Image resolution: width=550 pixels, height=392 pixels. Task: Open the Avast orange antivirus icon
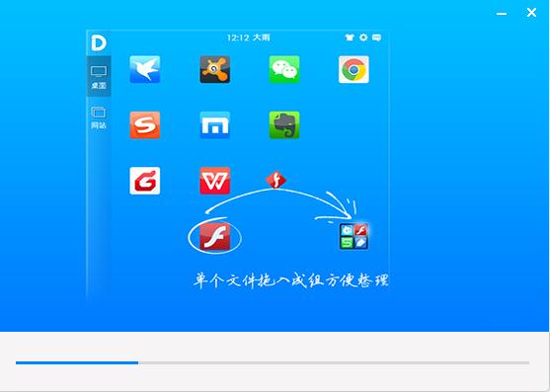point(215,69)
